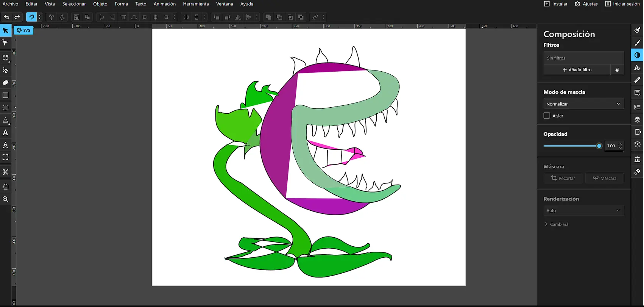Toggle the Composición panel button
The width and height of the screenshot is (644, 307).
[637, 55]
